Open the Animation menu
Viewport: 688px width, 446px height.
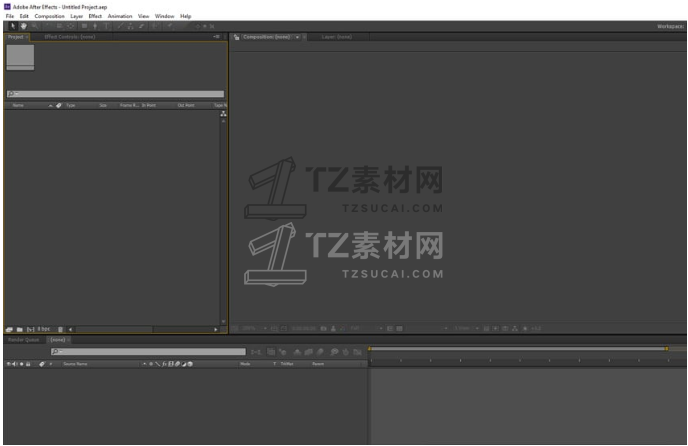[120, 16]
